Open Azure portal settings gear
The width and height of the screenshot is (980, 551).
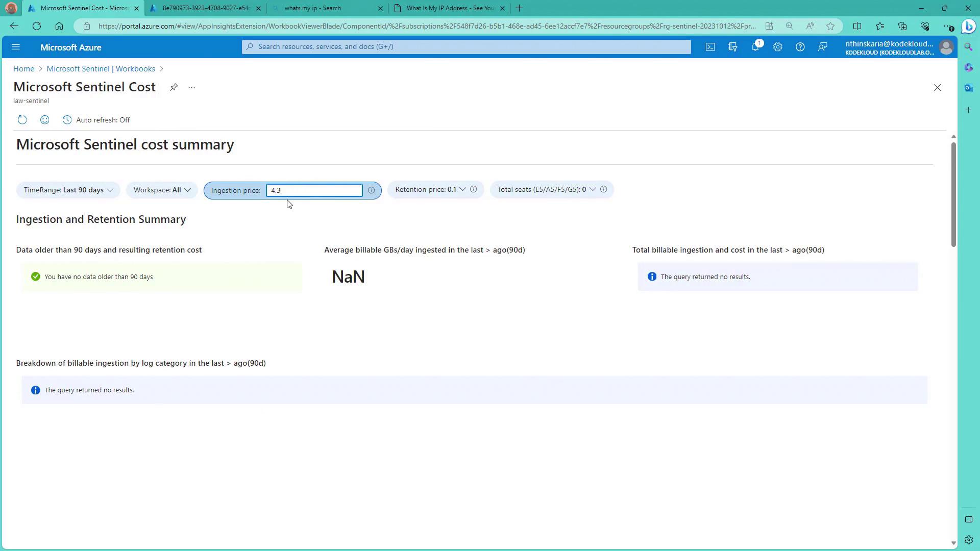click(777, 47)
